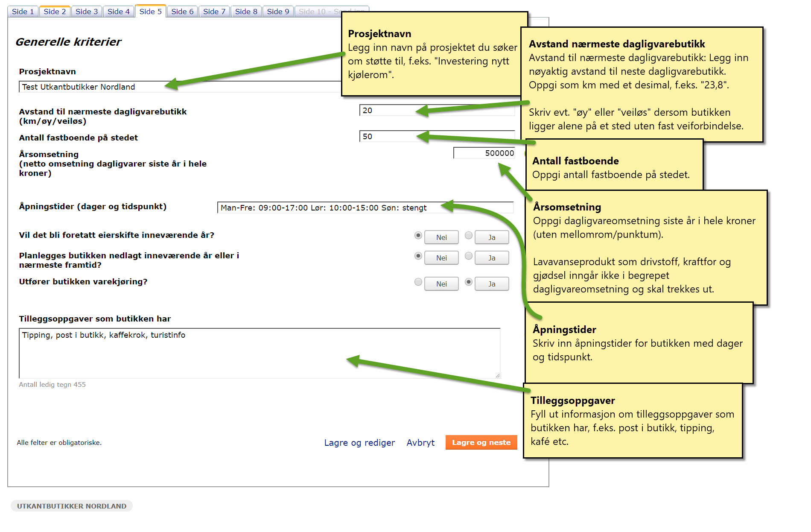The width and height of the screenshot is (811, 532).
Task: Click the 'Antall ledig tegn 455' text
Action: [x=52, y=385]
